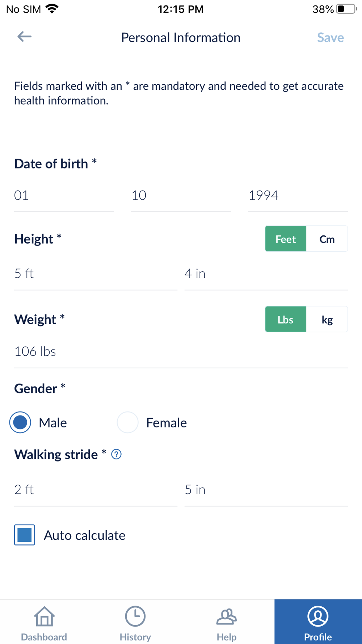Tap the weight field 106 lbs
Viewport: 362px width, 644px height.
(x=181, y=352)
